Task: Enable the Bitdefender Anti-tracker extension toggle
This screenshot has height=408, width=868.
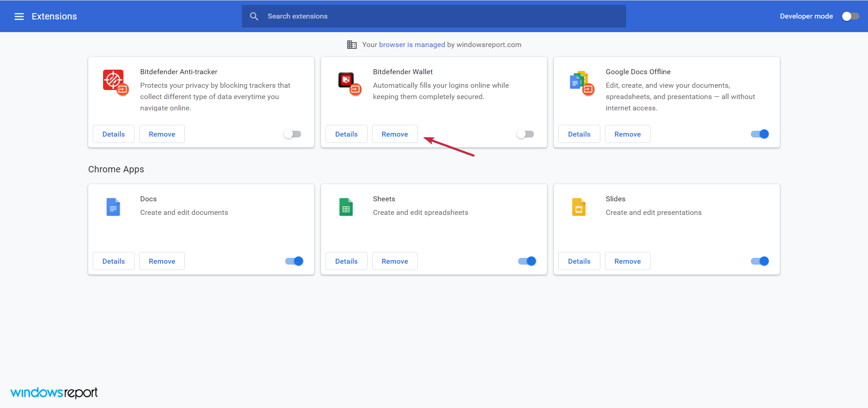Action: (292, 134)
